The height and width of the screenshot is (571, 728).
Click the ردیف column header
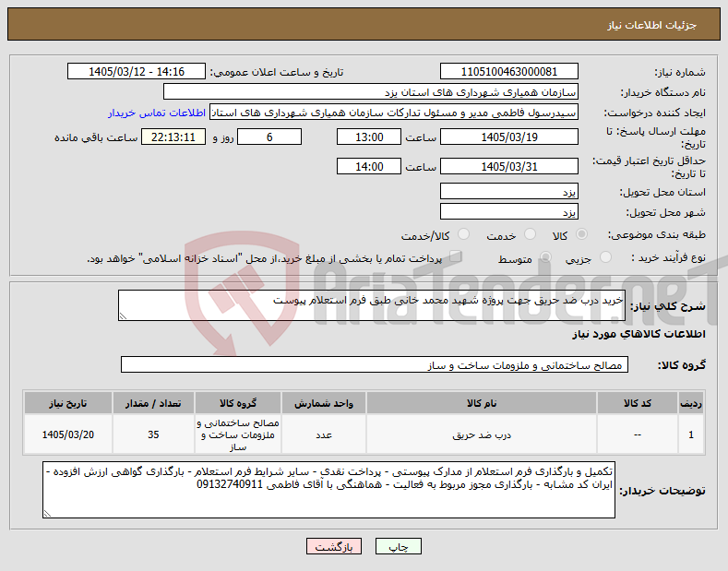pyautogui.click(x=691, y=403)
